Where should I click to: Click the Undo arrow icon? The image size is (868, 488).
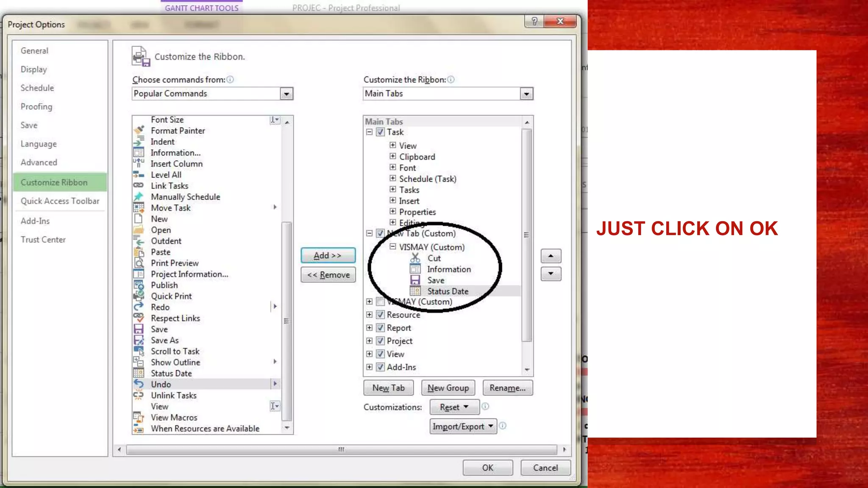139,384
